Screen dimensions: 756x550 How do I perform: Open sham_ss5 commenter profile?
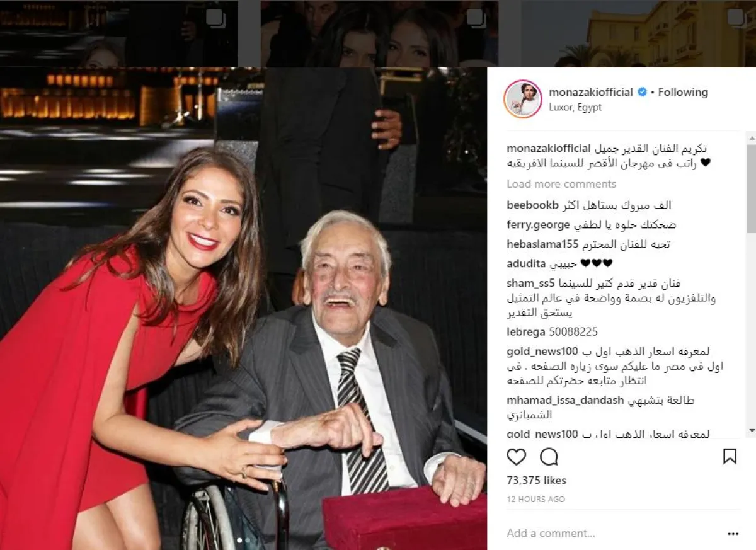click(530, 284)
